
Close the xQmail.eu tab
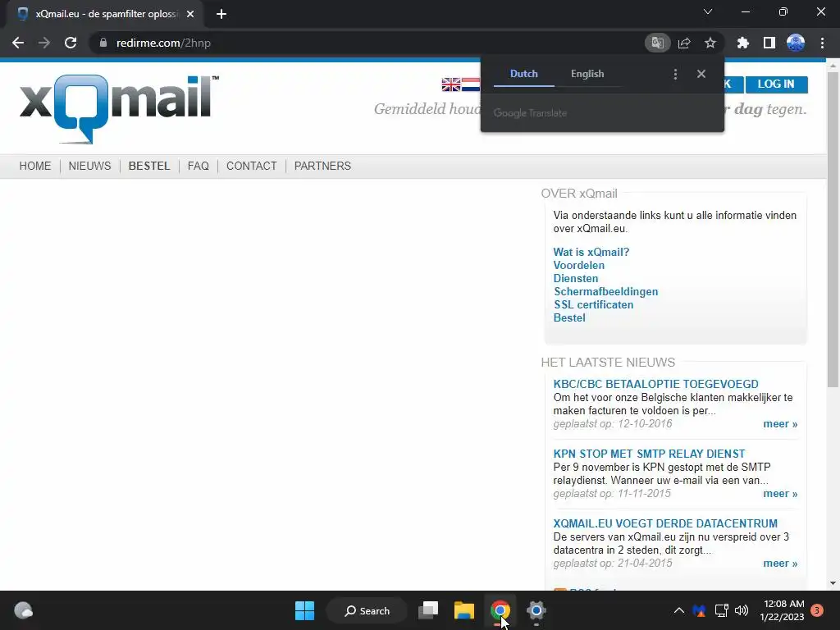point(190,14)
